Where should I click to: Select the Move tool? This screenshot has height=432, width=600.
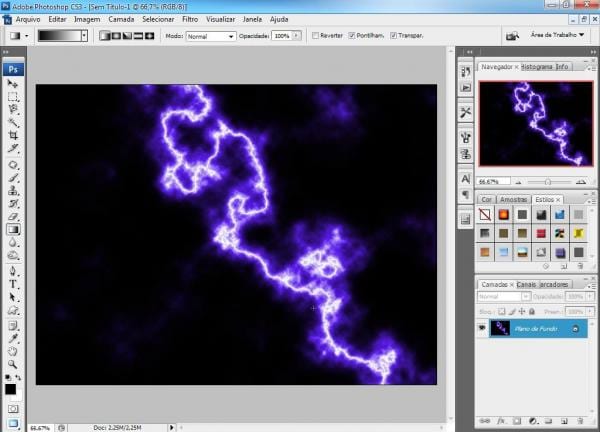coord(13,84)
